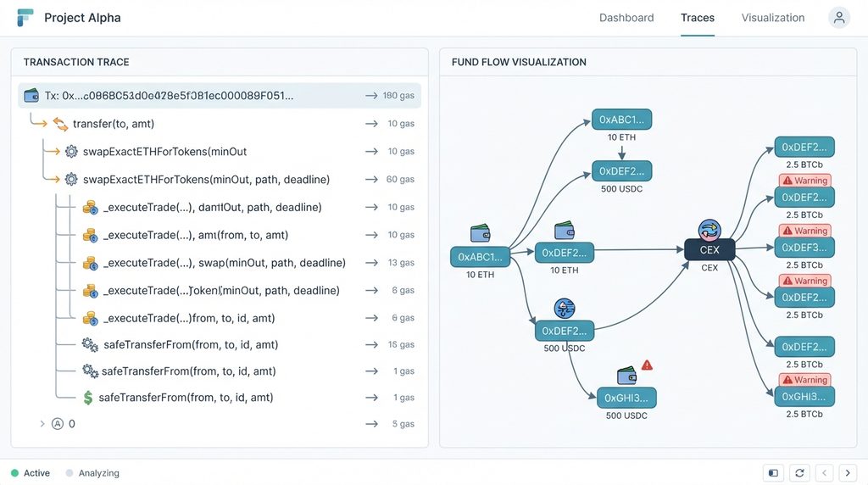Image resolution: width=868 pixels, height=485 pixels.
Task: Click the 0xDEF3 output node on the right
Action: 804,248
